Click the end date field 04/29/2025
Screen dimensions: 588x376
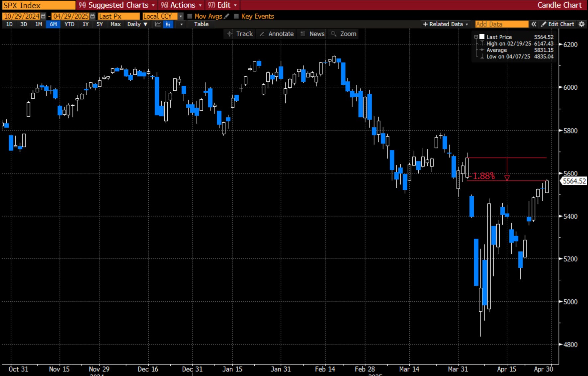pyautogui.click(x=71, y=16)
